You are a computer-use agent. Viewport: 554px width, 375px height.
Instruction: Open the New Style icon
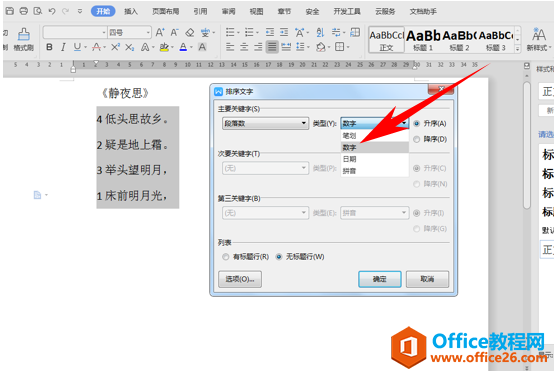[538, 39]
